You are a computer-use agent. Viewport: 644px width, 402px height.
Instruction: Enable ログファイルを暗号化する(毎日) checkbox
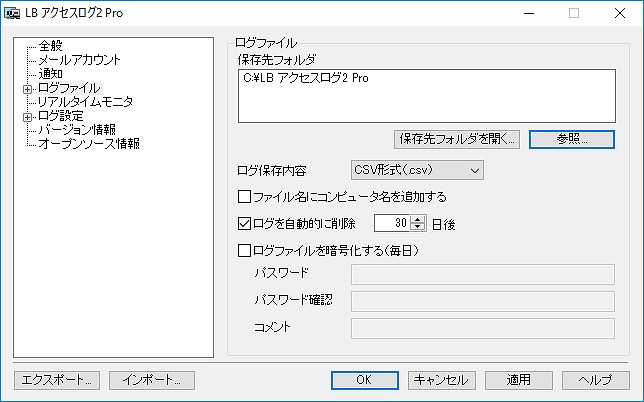(244, 250)
